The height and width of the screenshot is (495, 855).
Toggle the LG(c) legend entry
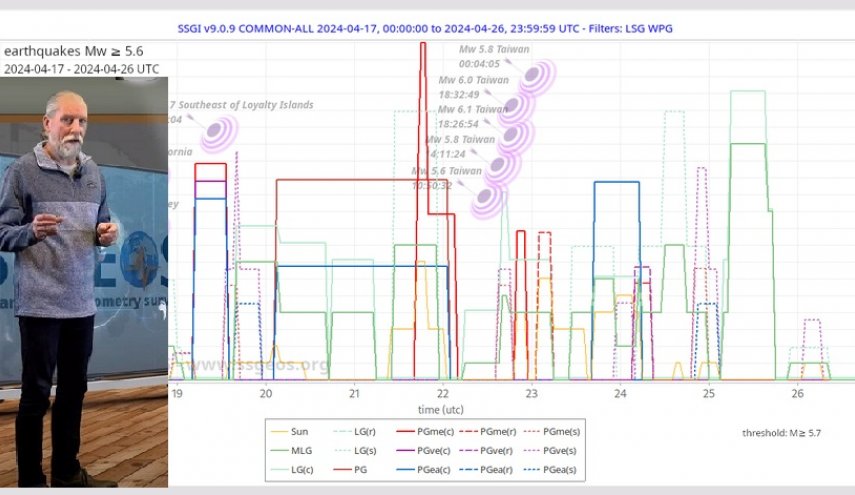click(292, 470)
